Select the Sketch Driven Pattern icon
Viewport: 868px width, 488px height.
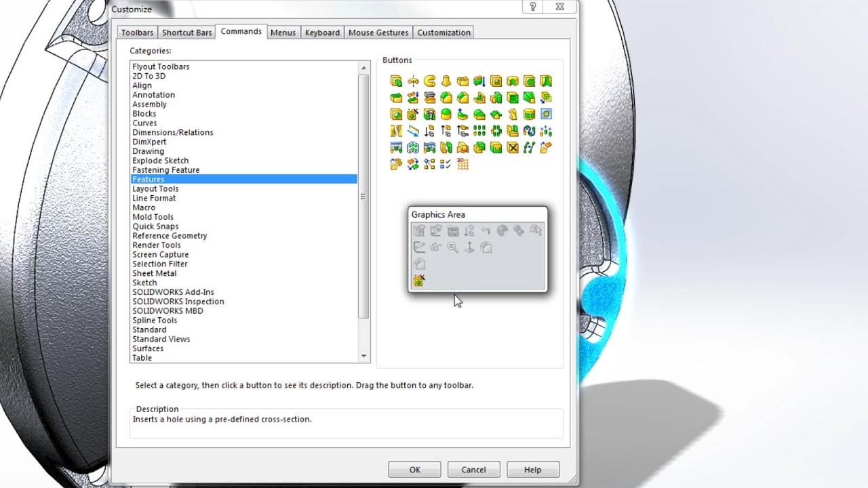click(546, 130)
